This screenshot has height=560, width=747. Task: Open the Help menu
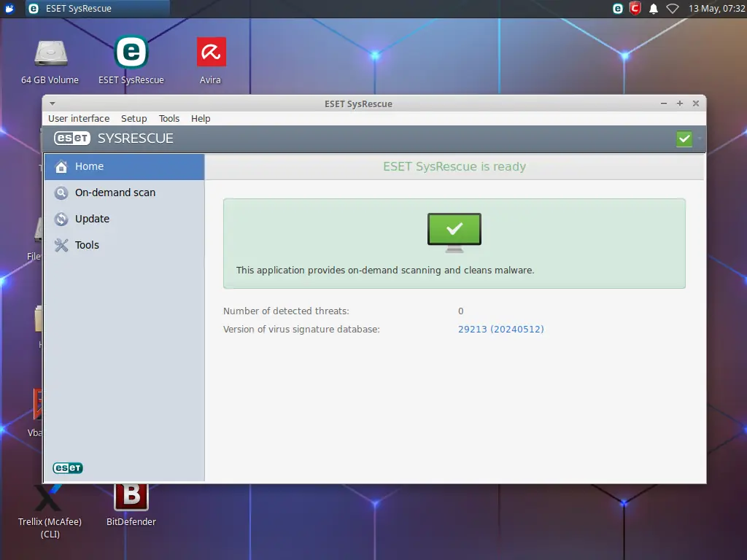click(200, 118)
